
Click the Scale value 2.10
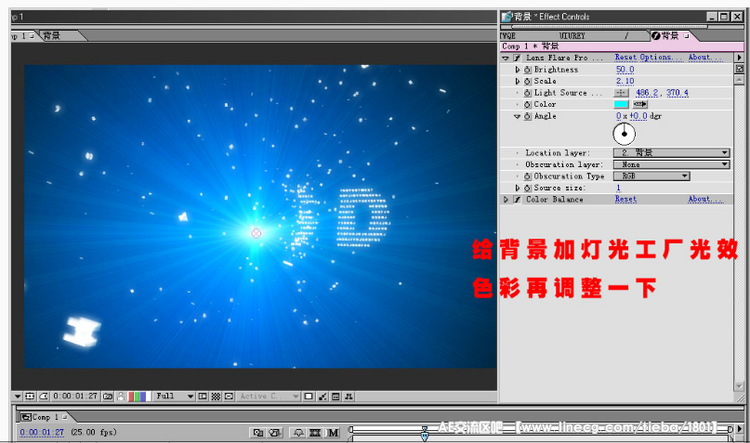(x=625, y=81)
